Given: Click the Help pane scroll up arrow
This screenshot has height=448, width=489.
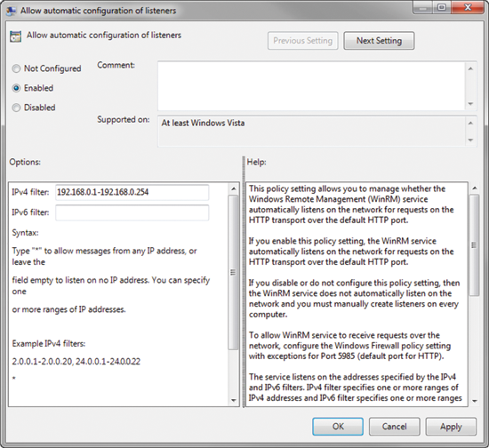Looking at the screenshot, I should click(475, 188).
